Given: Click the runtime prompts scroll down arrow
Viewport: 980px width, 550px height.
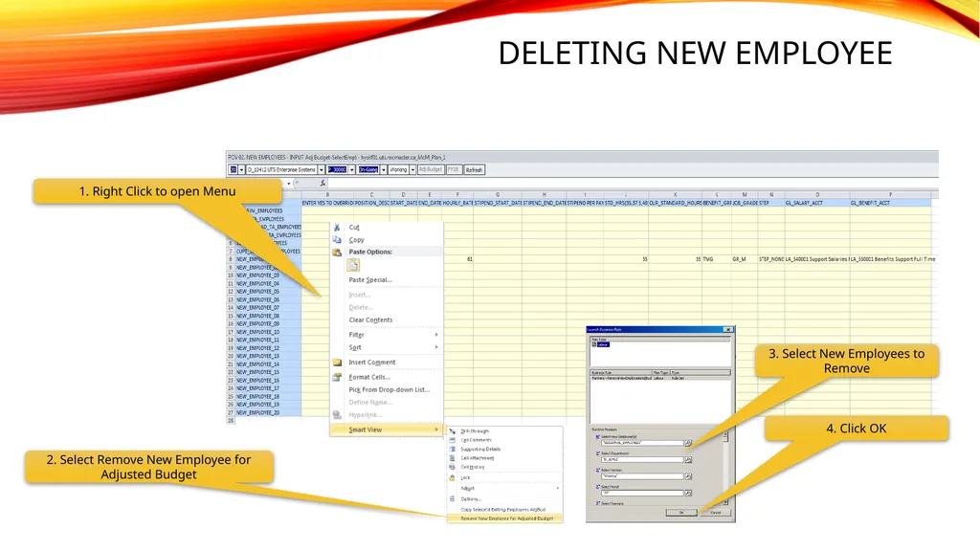Looking at the screenshot, I should coord(725,502).
